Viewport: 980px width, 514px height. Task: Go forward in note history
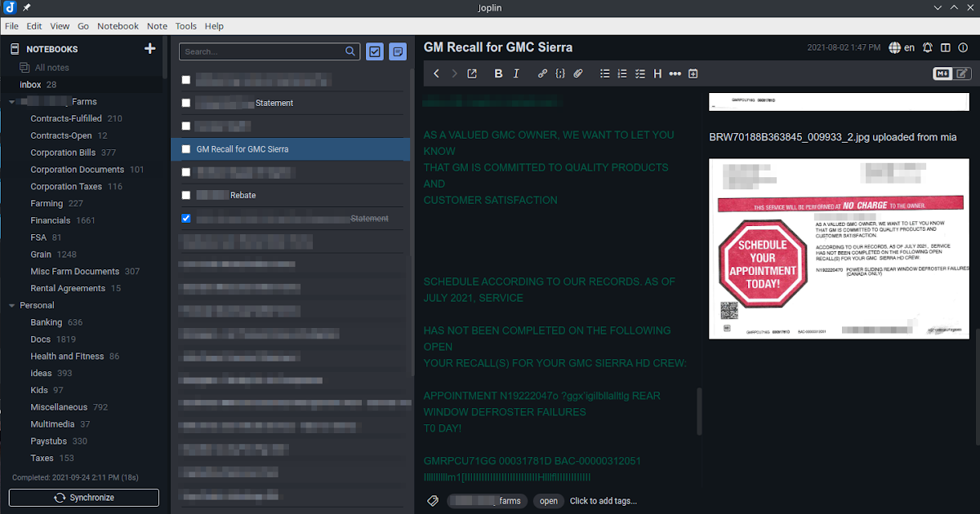pos(455,73)
